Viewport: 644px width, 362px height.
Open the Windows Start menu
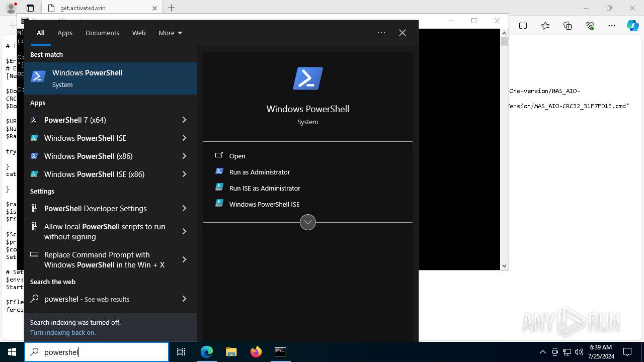point(12,352)
